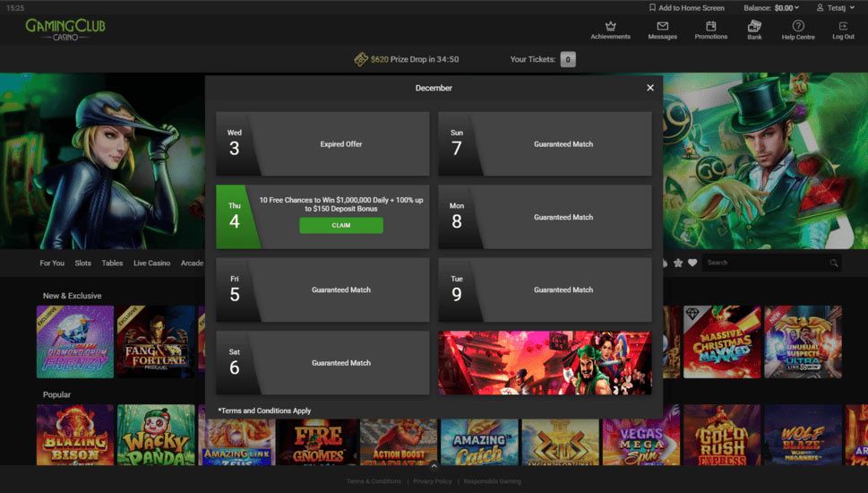Open the Amazing Catch game
Viewport: 868px width, 493px height.
(479, 442)
